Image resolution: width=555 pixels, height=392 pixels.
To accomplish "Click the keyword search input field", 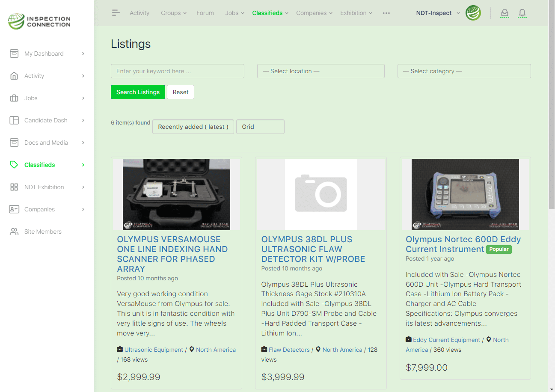I will click(178, 71).
